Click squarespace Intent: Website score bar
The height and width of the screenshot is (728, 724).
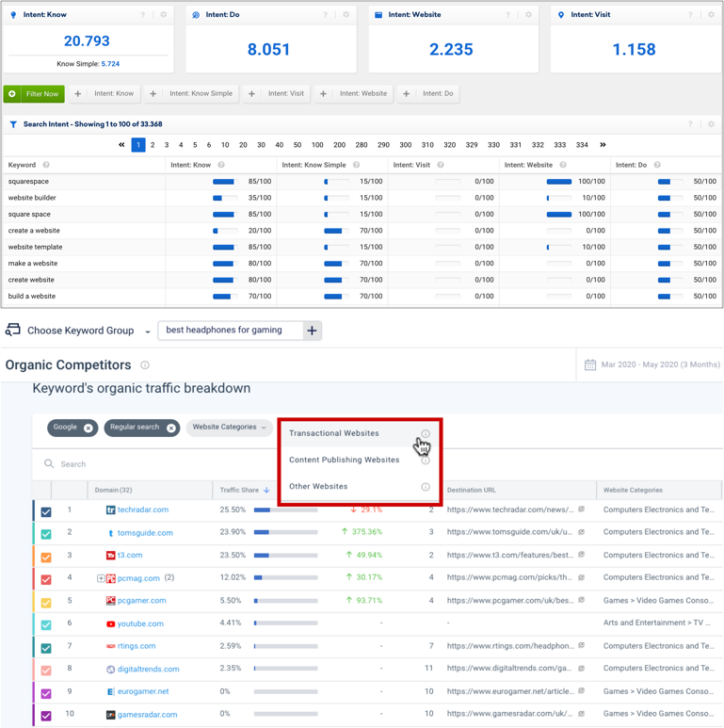point(559,182)
